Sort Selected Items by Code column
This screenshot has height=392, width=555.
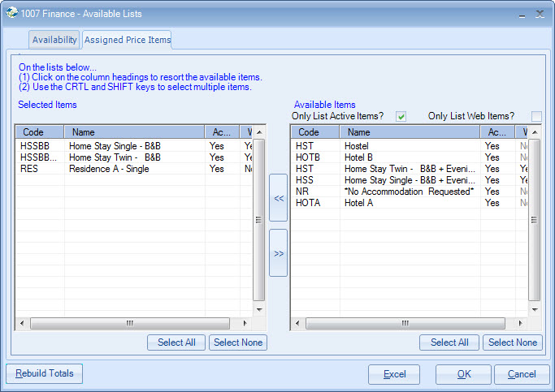pos(39,132)
